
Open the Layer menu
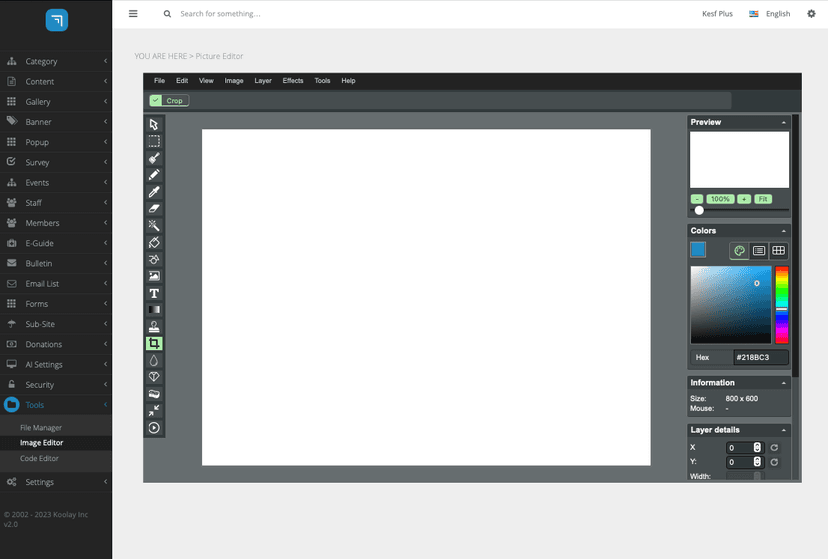263,81
